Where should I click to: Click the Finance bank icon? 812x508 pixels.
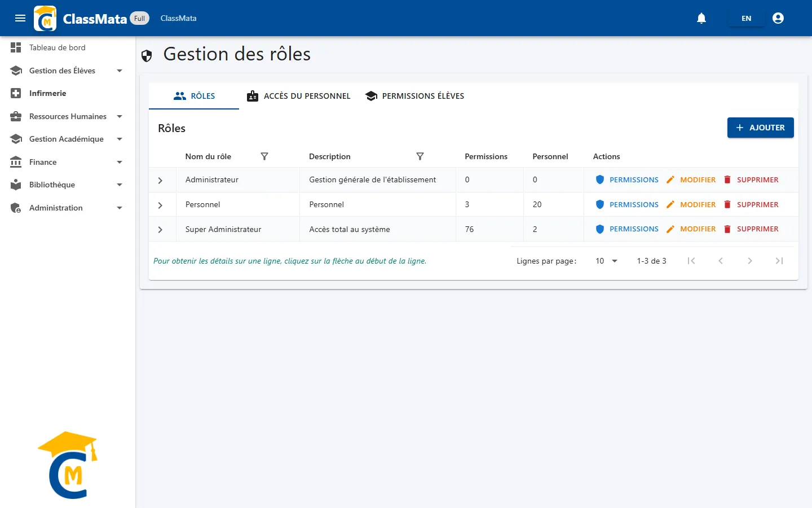coord(16,162)
